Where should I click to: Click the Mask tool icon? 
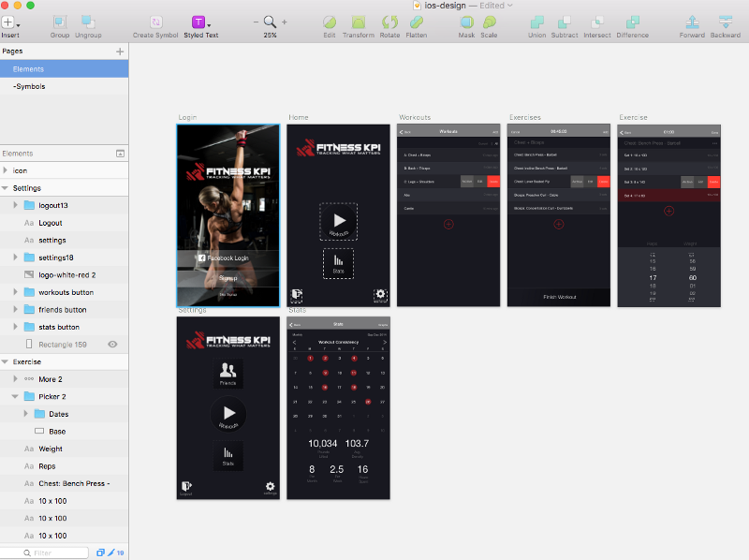[465, 22]
